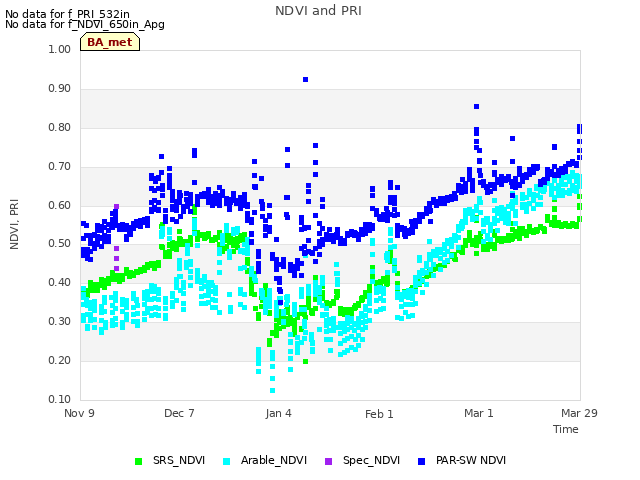The image size is (640, 480).
Task: Click the highest blue outlier point above 0.90
Action: pyautogui.click(x=305, y=80)
